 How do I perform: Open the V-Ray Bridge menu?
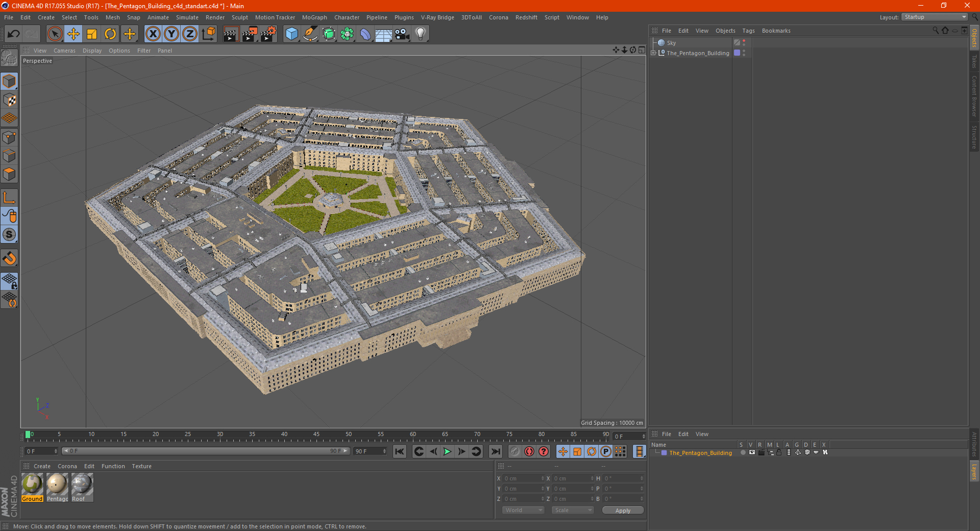click(x=437, y=17)
